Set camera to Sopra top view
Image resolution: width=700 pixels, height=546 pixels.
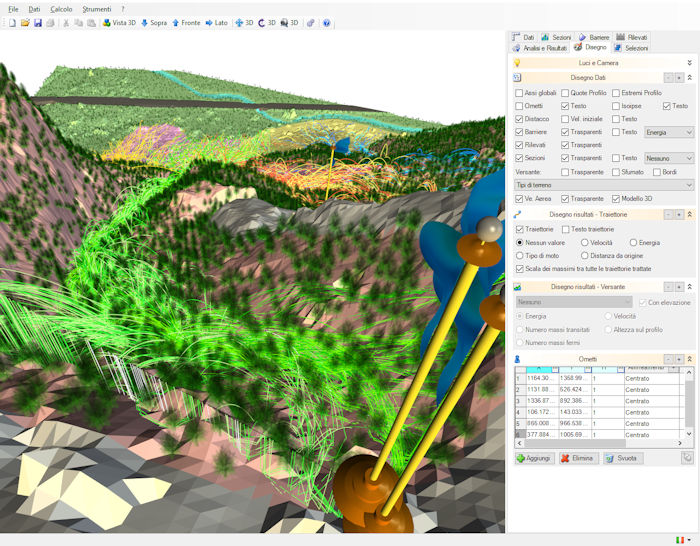pos(154,22)
